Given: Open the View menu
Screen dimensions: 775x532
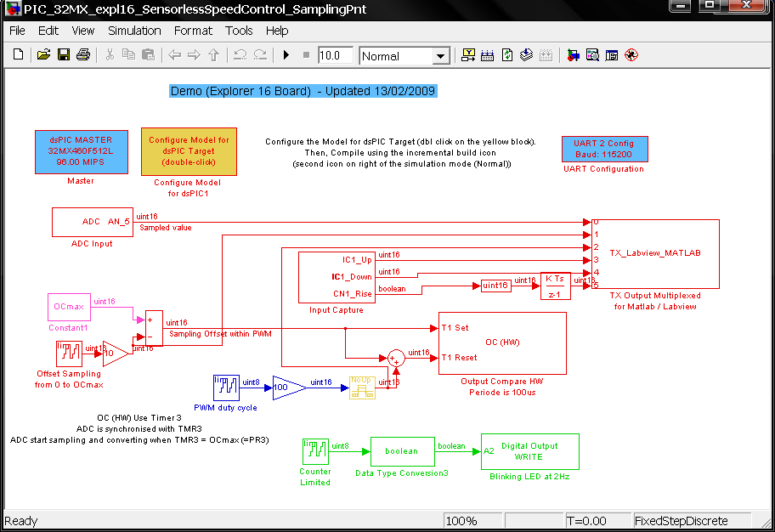Looking at the screenshot, I should [83, 31].
